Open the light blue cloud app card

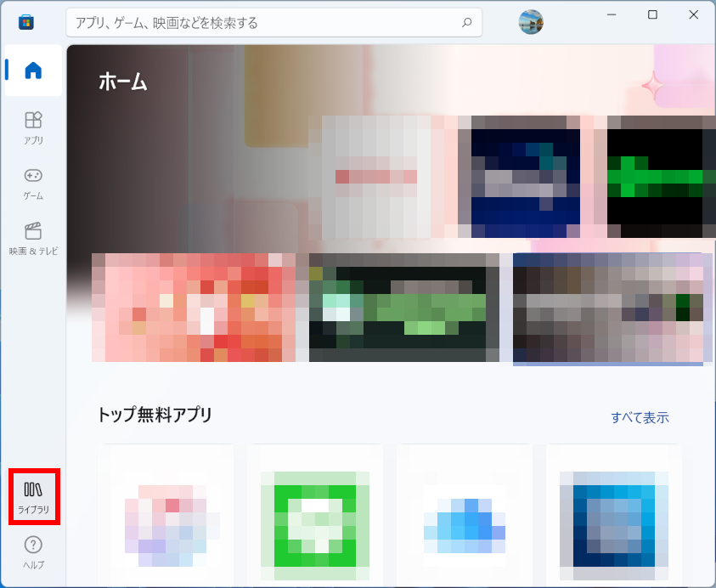(x=465, y=515)
